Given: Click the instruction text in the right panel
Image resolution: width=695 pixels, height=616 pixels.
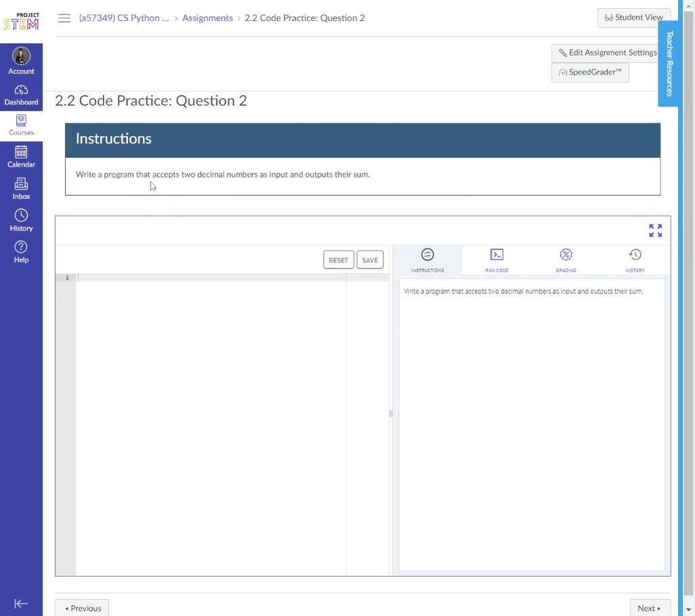Looking at the screenshot, I should (523, 291).
